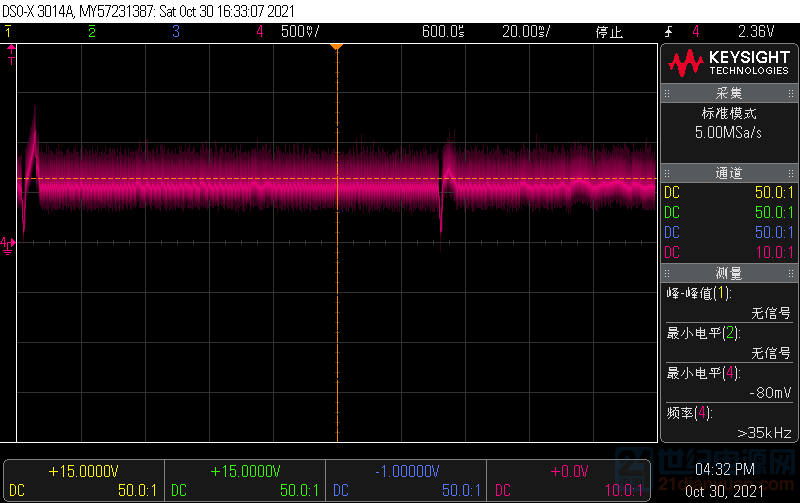The image size is (800, 503).
Task: Open the 采集 acquisition panel header
Action: (729, 93)
